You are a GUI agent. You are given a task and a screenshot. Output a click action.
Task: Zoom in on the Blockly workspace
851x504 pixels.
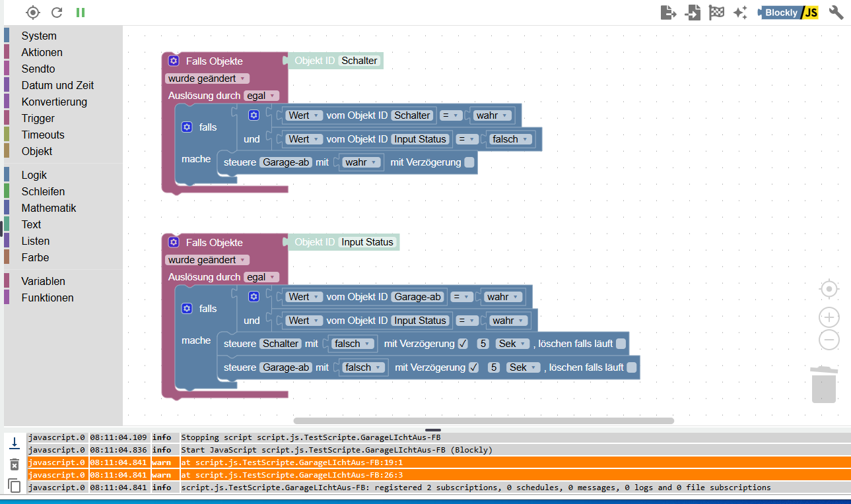click(829, 317)
